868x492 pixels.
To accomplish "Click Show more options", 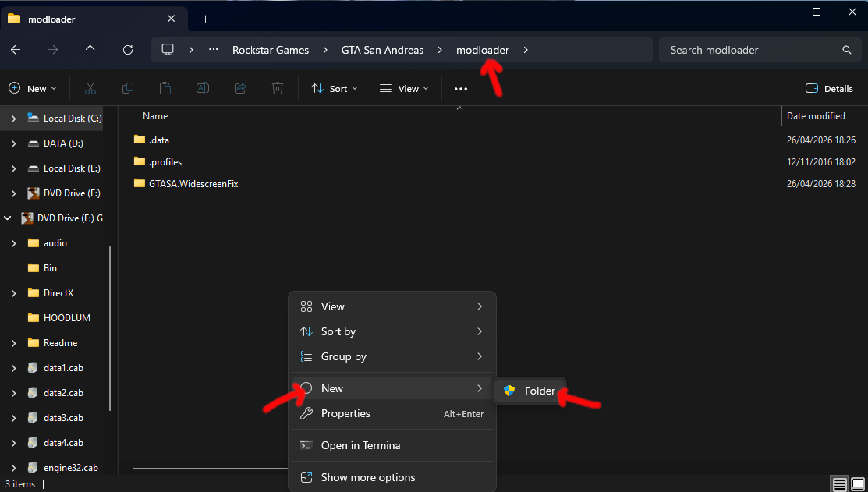I will (x=392, y=477).
